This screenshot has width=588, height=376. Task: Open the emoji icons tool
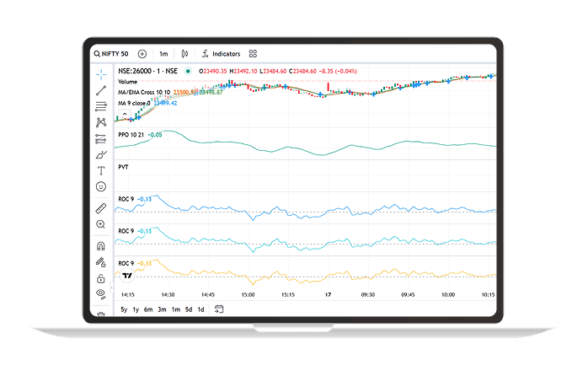tap(101, 186)
